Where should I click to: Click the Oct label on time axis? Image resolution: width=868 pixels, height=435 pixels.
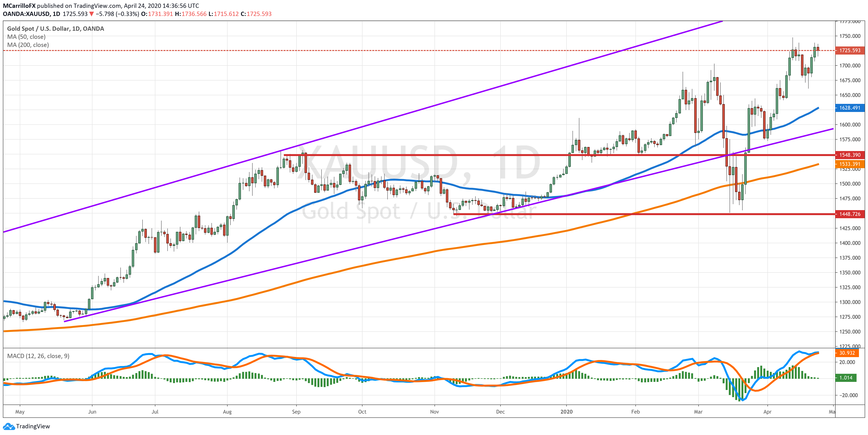pyautogui.click(x=362, y=412)
